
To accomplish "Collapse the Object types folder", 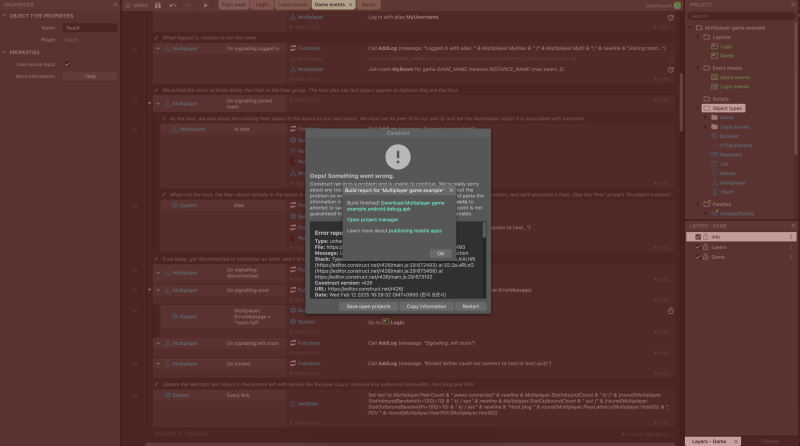I will point(698,108).
